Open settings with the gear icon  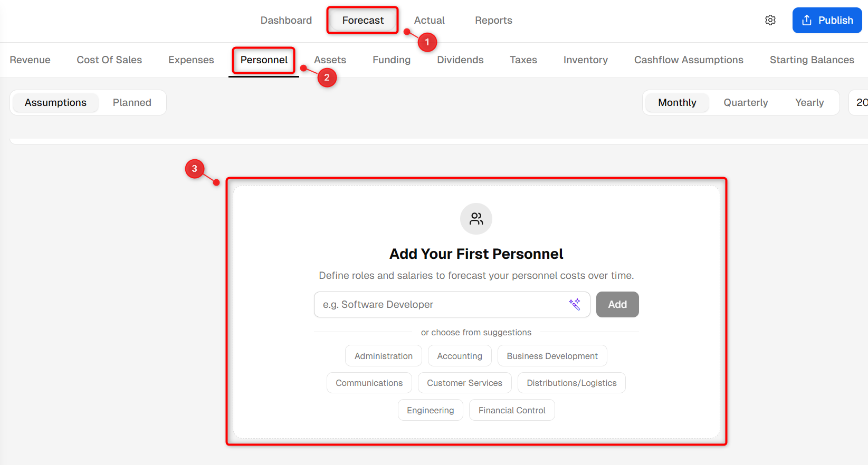770,20
